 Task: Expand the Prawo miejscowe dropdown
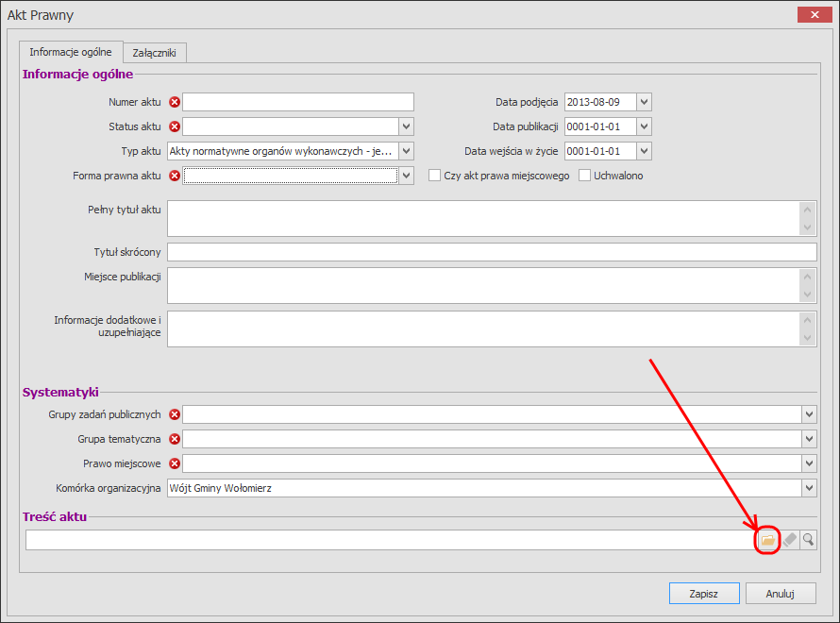(809, 463)
